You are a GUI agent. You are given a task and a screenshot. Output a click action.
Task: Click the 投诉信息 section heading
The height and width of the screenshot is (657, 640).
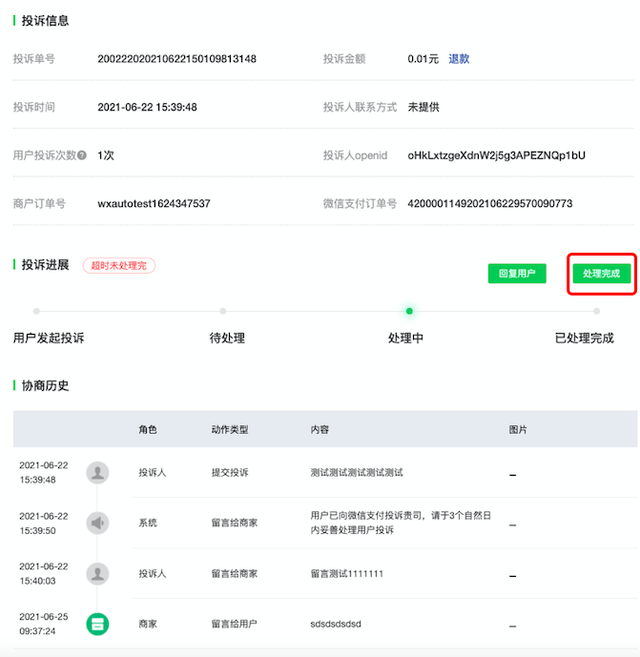coord(45,21)
